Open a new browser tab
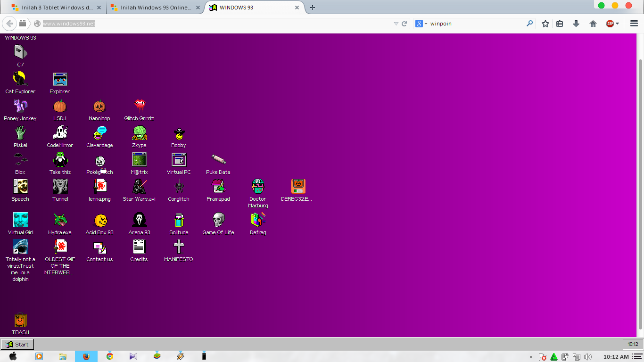Image resolution: width=644 pixels, height=362 pixels. [312, 8]
